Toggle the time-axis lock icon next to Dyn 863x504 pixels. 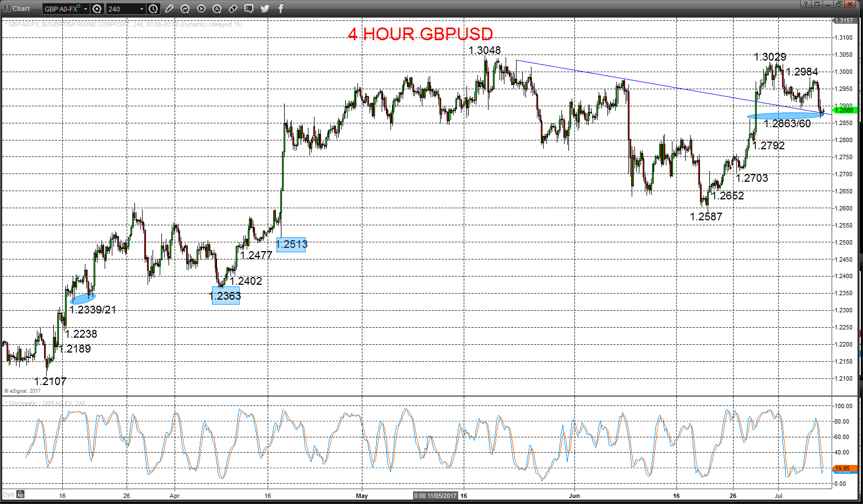pos(20,494)
